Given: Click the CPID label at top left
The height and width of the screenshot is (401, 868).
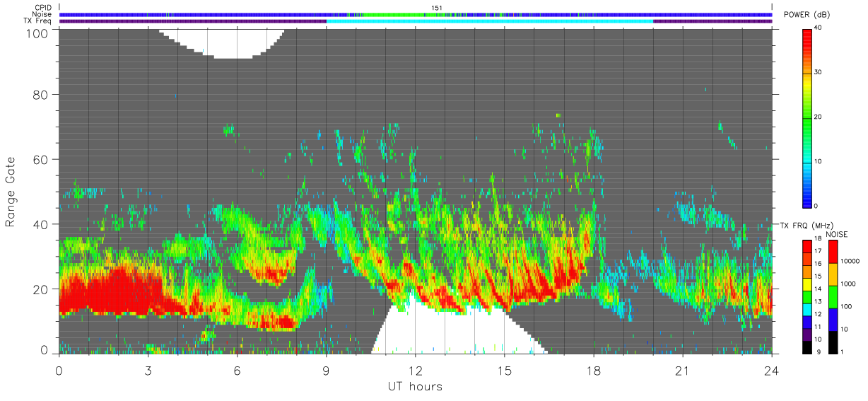Looking at the screenshot, I should pos(42,7).
